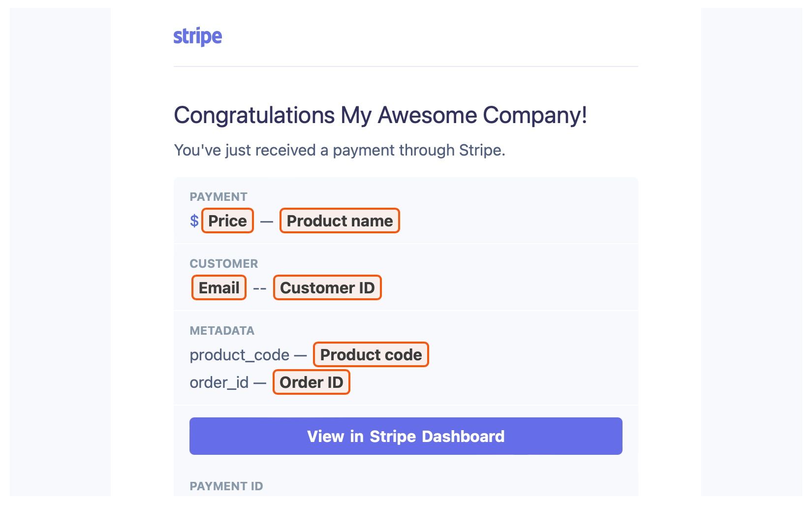
Task: Select the Product code placeholder tag
Action: point(371,355)
